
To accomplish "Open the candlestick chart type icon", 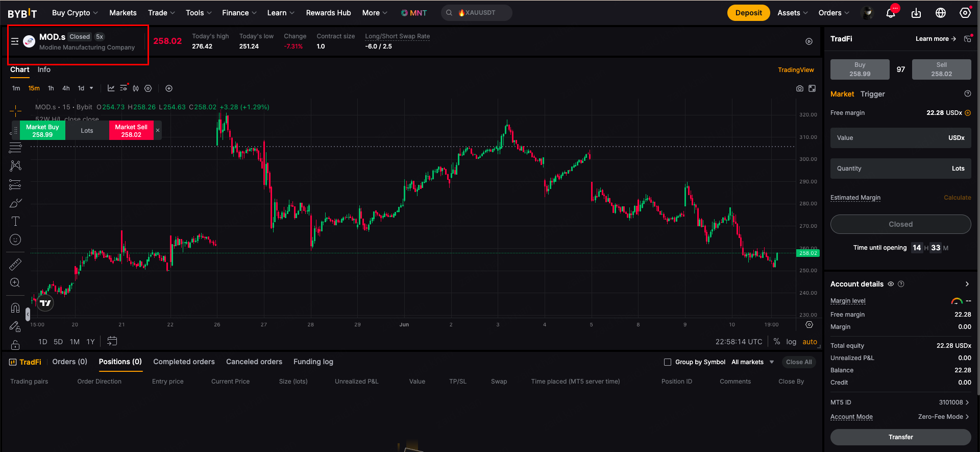I will 136,88.
